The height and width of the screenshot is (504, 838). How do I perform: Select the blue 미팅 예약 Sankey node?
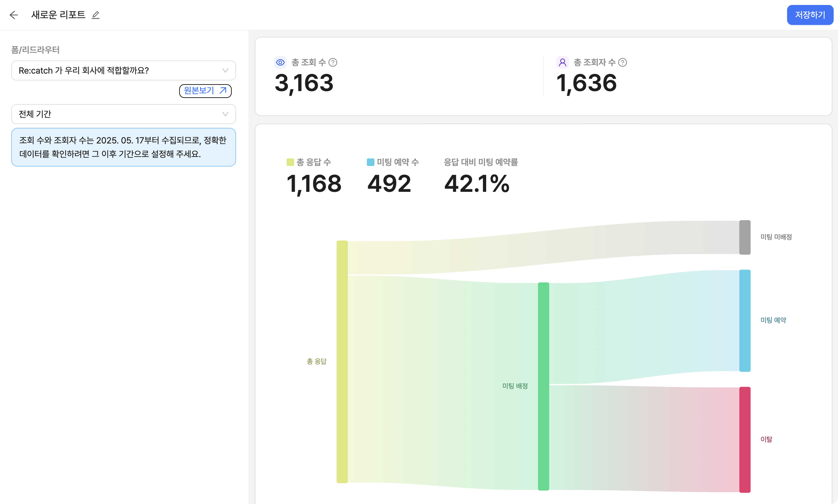pyautogui.click(x=745, y=320)
